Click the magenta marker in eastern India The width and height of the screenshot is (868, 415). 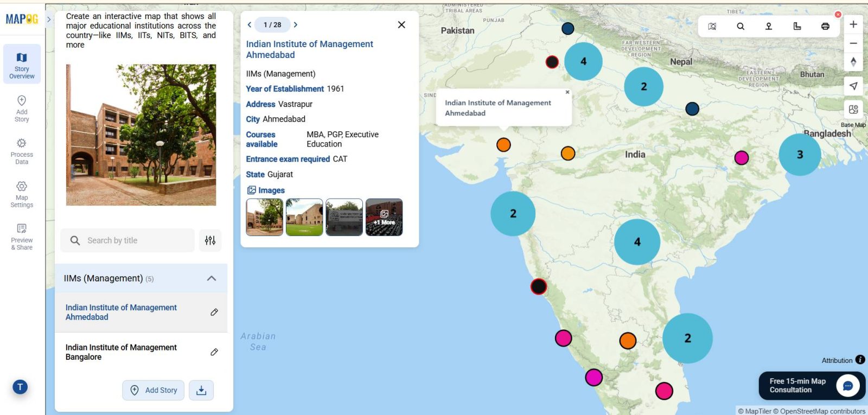[x=742, y=158]
